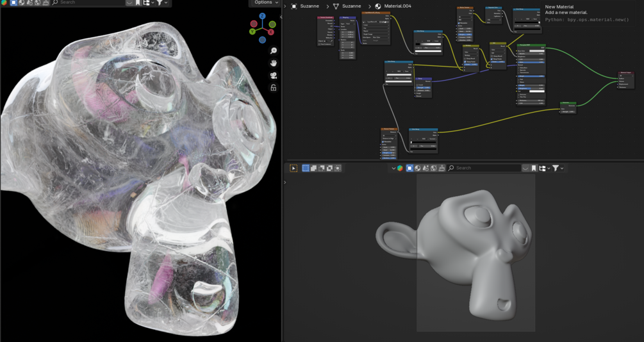Toggle From Instancer checkbox in Texture Coordinate node

click(320, 44)
